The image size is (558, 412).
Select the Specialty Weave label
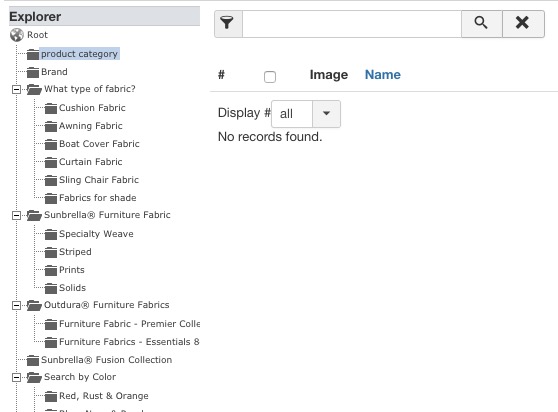96,234
